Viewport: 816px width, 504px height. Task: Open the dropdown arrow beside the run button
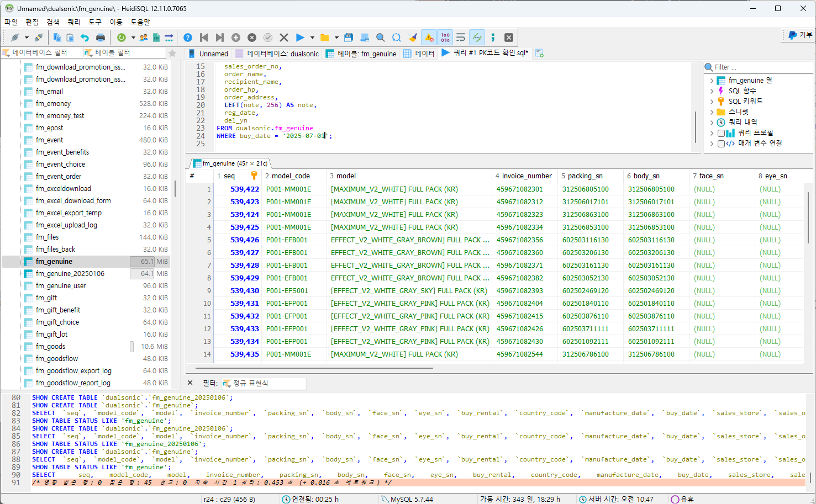[312, 38]
